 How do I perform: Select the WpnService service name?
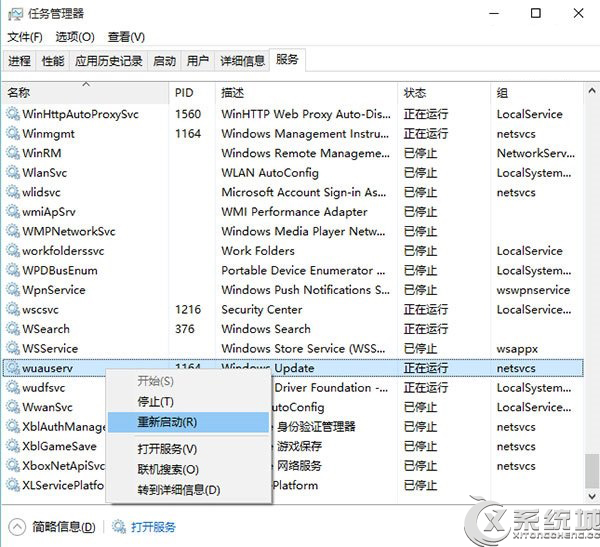[x=54, y=290]
